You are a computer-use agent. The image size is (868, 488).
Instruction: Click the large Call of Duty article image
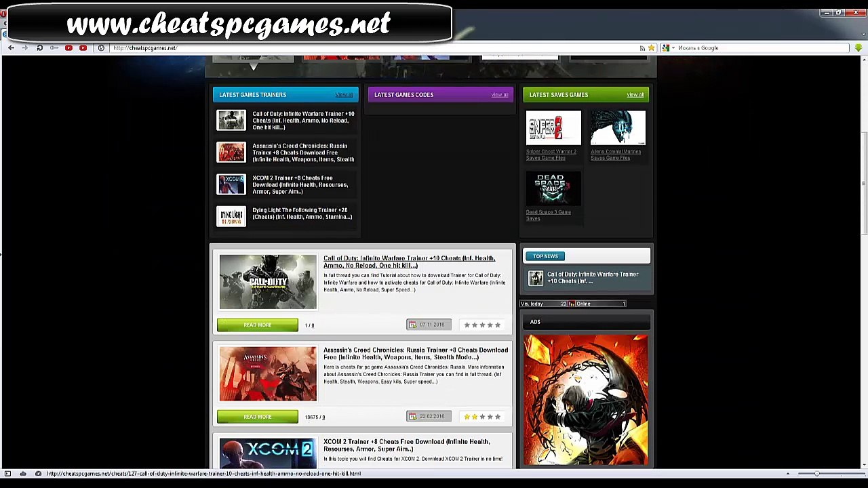[268, 282]
